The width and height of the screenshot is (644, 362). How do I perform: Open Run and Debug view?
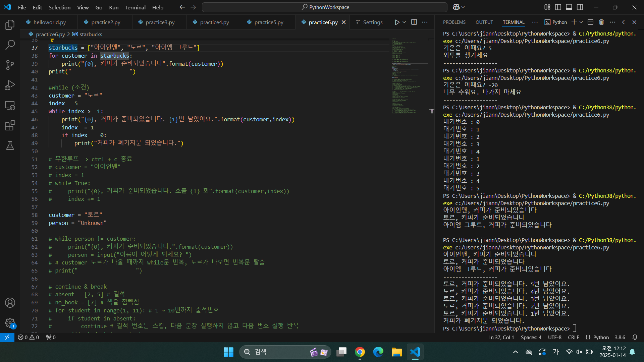pos(10,85)
